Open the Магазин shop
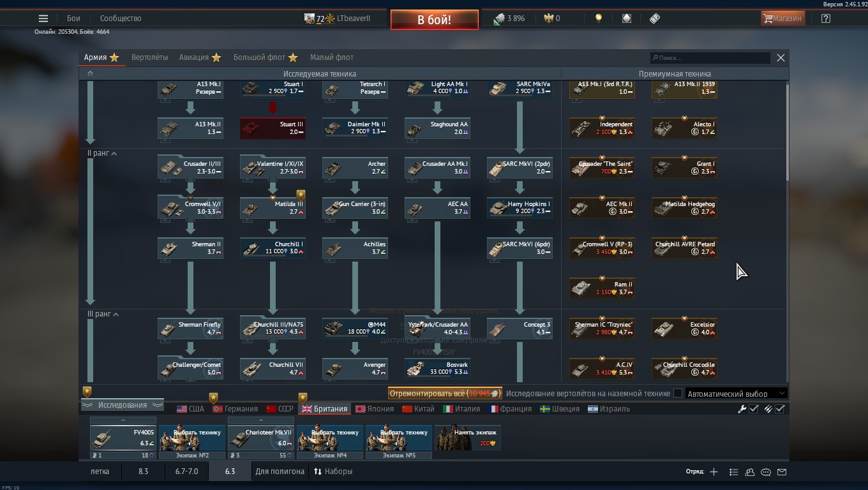The width and height of the screenshot is (868, 490). pyautogui.click(x=782, y=19)
